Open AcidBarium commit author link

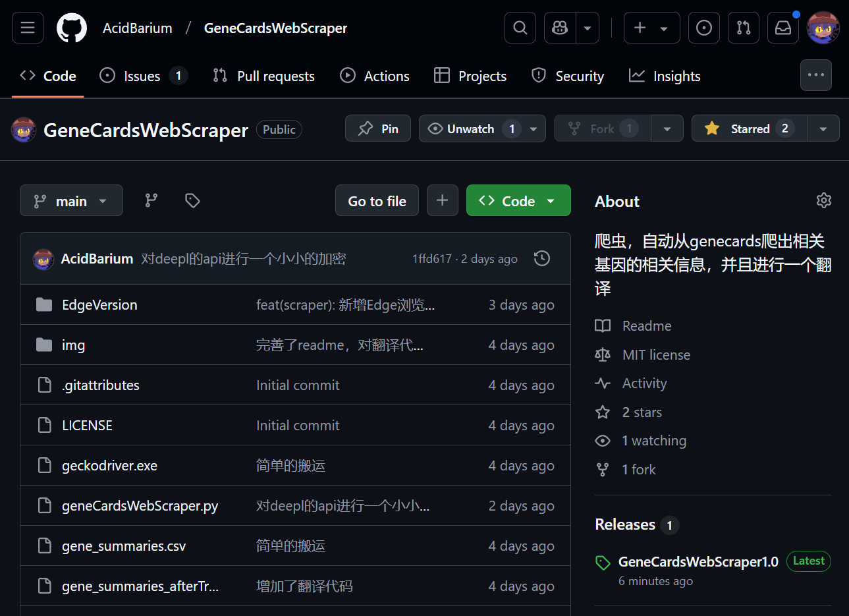pos(97,259)
